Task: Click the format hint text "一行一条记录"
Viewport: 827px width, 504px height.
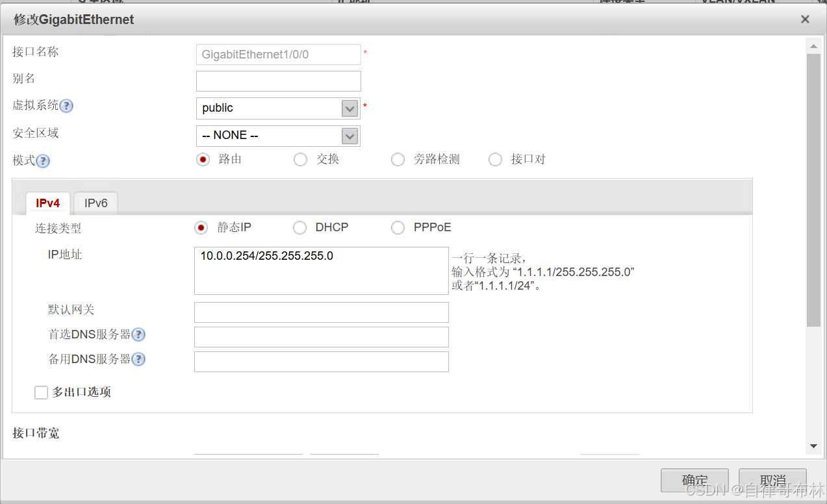Action: (x=489, y=258)
